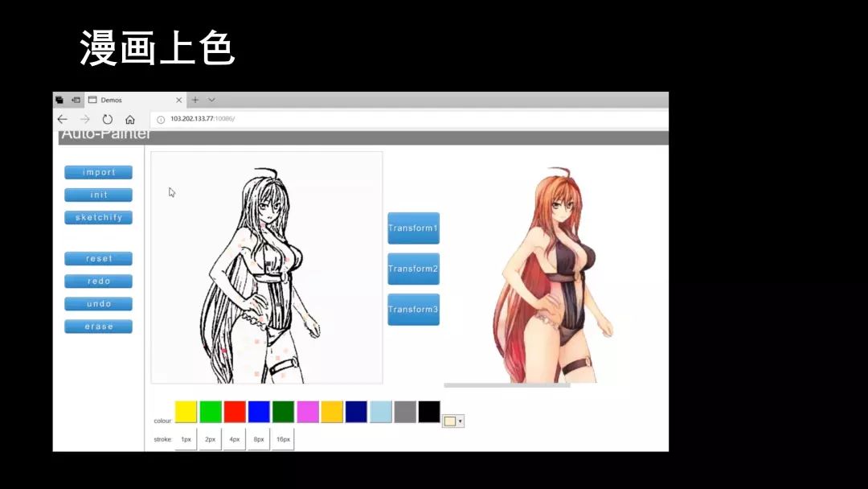Click the undo button

coord(99,304)
